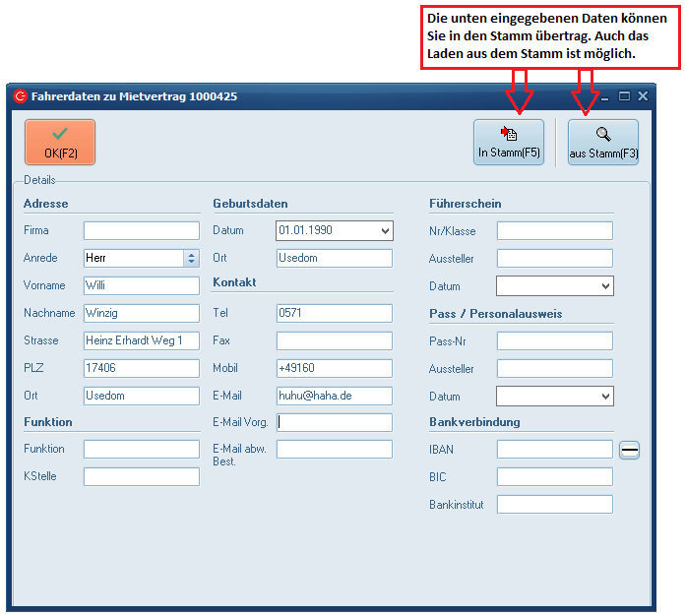Screen dimensions: 686x616
Task: Open the Pass / Personalausweis Datum dropdown
Action: [x=604, y=397]
